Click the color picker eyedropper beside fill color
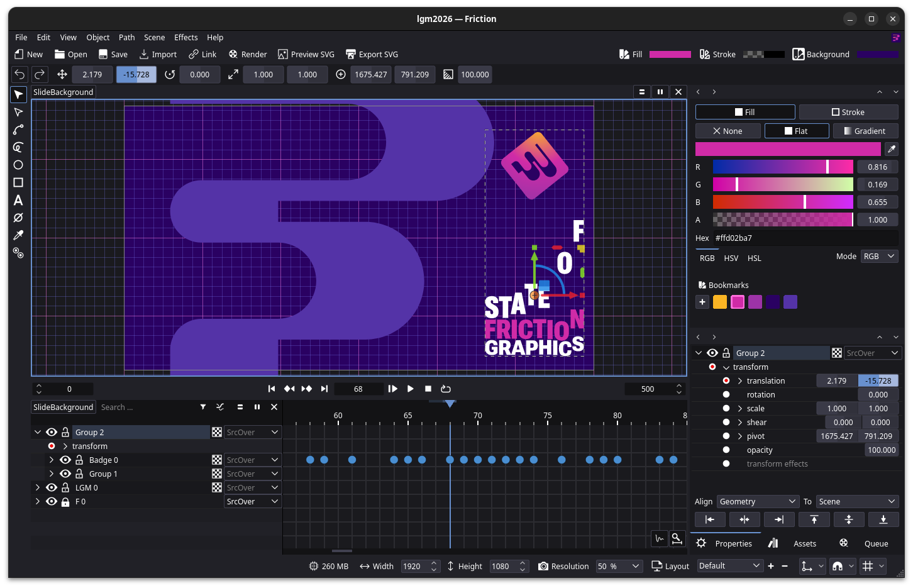 point(891,149)
